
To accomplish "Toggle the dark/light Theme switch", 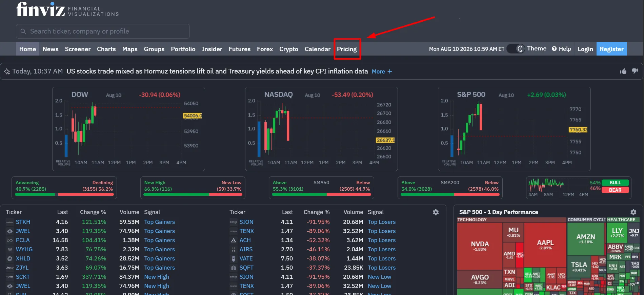I will coord(516,49).
